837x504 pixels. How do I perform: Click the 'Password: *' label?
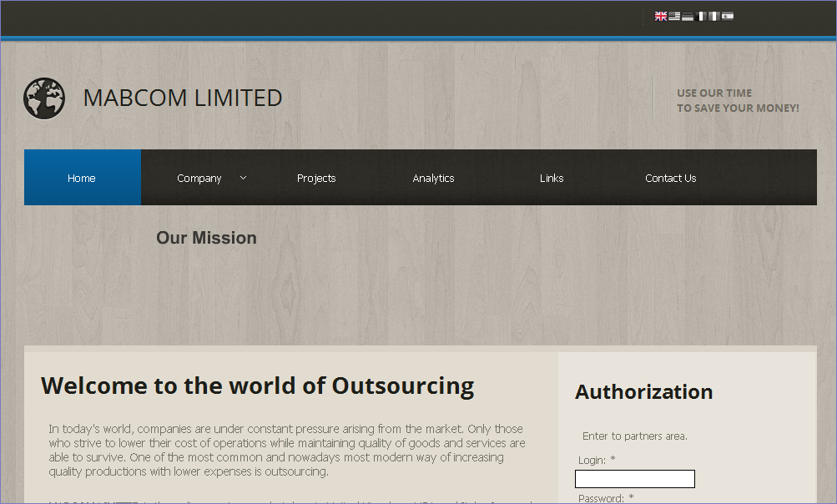[x=606, y=498]
